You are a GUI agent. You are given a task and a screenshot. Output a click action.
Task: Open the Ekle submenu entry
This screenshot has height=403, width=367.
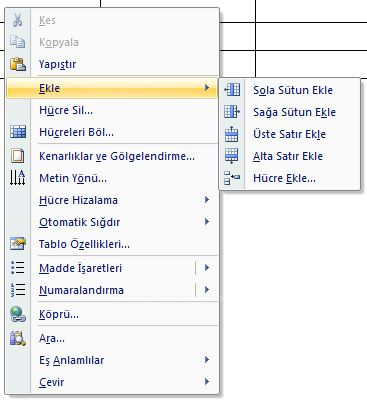click(x=112, y=88)
